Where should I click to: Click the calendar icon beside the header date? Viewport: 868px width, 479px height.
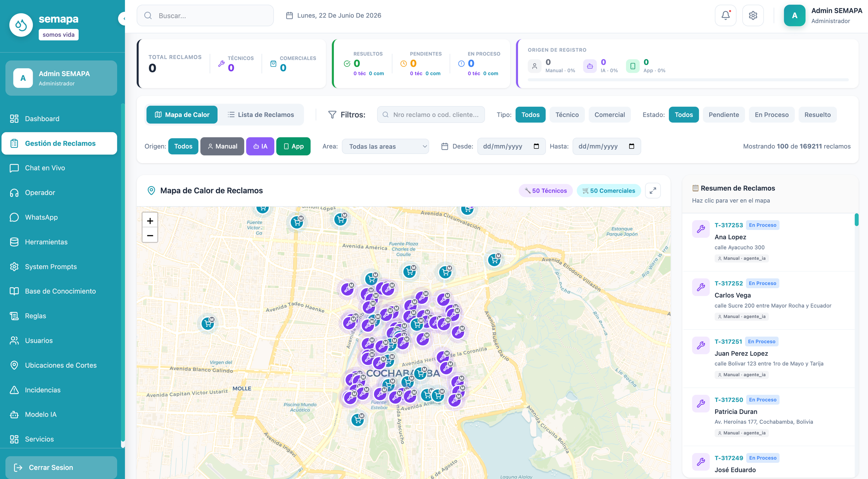(289, 15)
